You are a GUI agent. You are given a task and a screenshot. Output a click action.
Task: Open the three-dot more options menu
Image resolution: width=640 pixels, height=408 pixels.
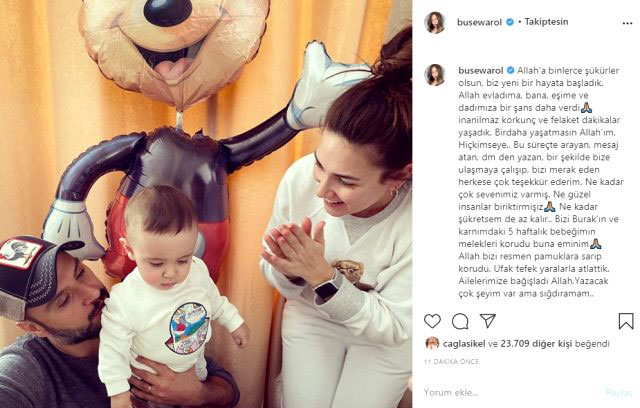627,23
